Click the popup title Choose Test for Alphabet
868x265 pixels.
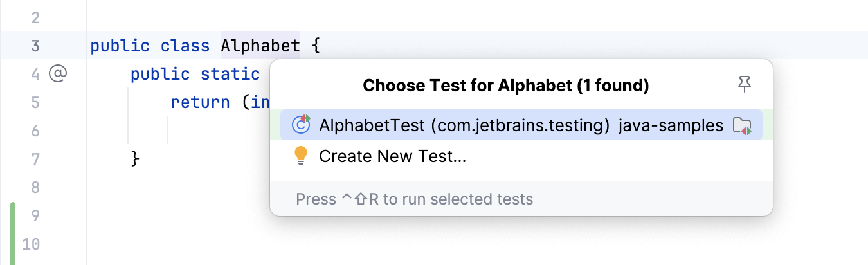coord(505,86)
